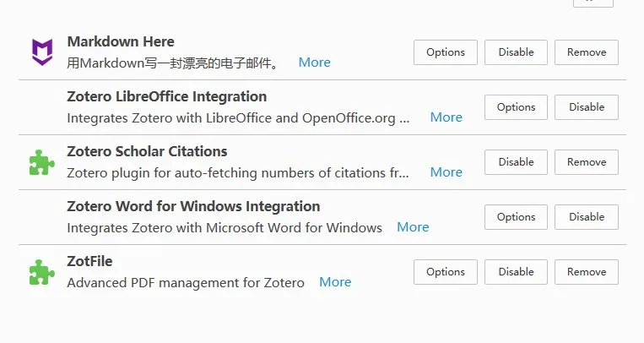Screen dimensions: 644x343
Task: Click the Zotero Scholar Citations puzzle icon
Action: (x=41, y=162)
